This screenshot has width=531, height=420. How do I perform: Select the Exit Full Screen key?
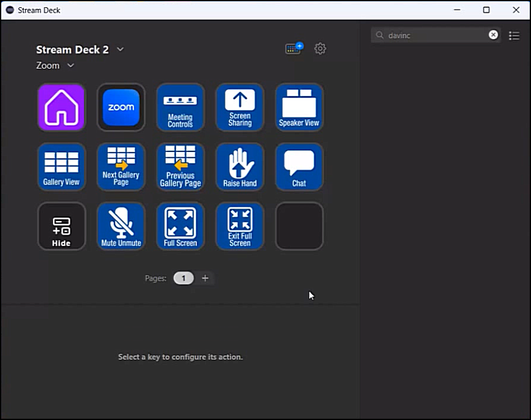tap(240, 226)
